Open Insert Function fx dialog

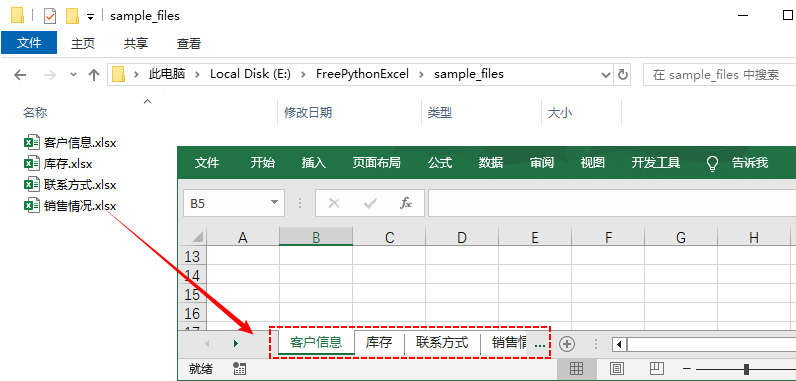[x=406, y=203]
